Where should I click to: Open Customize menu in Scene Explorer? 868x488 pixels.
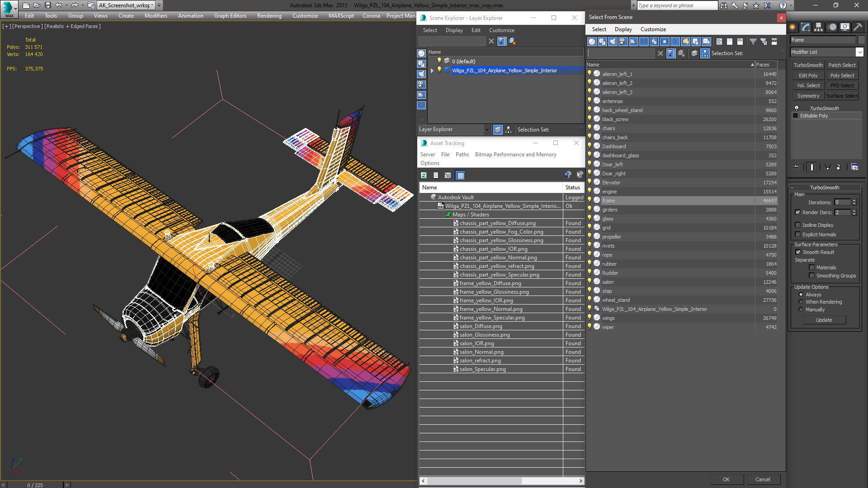pyautogui.click(x=501, y=30)
